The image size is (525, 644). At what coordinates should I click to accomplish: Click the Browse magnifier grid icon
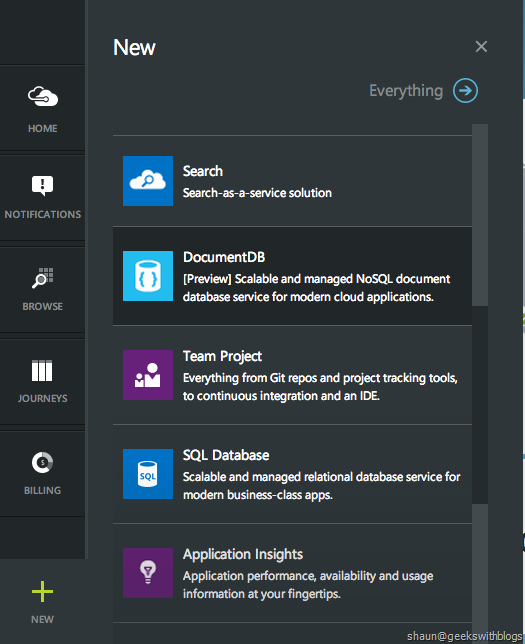[43, 278]
